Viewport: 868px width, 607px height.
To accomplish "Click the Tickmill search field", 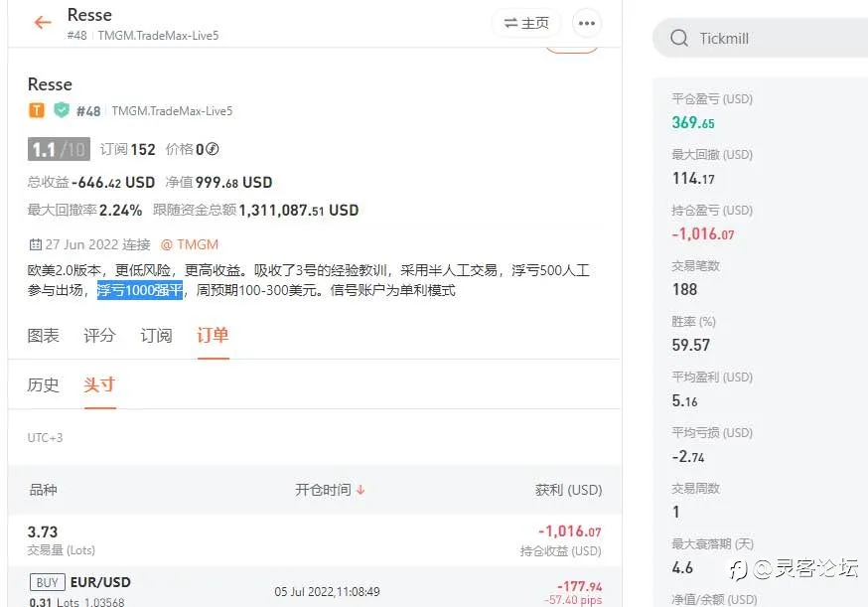I will click(760, 38).
